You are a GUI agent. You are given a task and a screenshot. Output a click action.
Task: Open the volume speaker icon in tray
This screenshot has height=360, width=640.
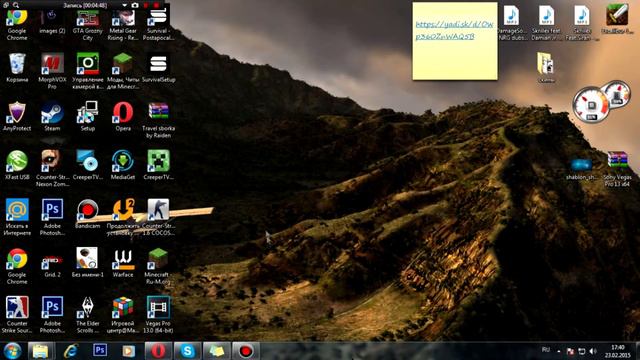(593, 351)
